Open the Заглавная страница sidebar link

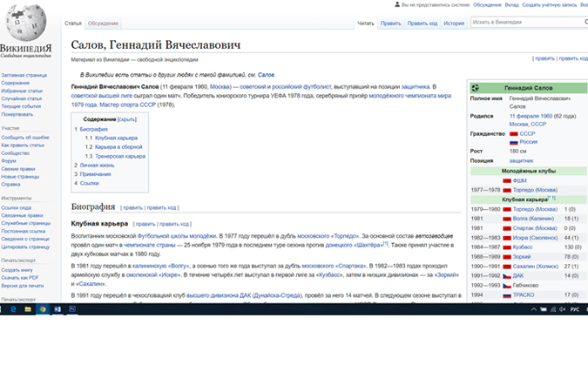tap(24, 75)
